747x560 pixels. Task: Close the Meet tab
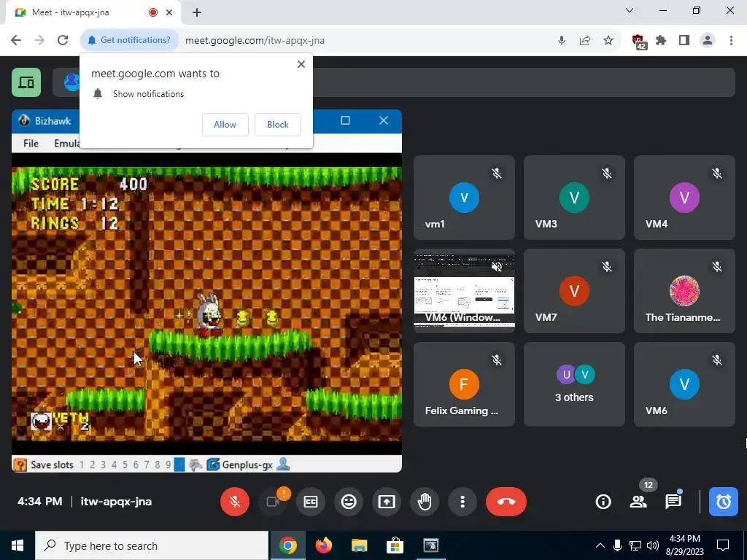coord(169,12)
